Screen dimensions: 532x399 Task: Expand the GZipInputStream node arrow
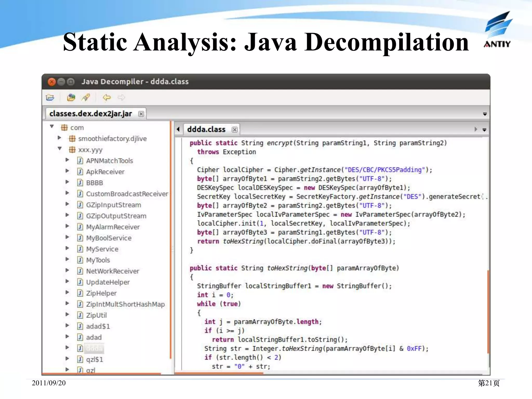pos(67,204)
